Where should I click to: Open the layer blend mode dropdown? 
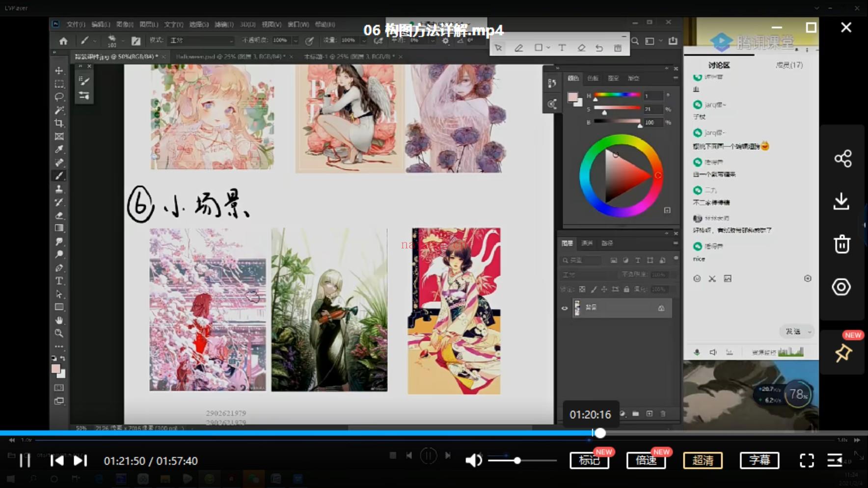(589, 274)
